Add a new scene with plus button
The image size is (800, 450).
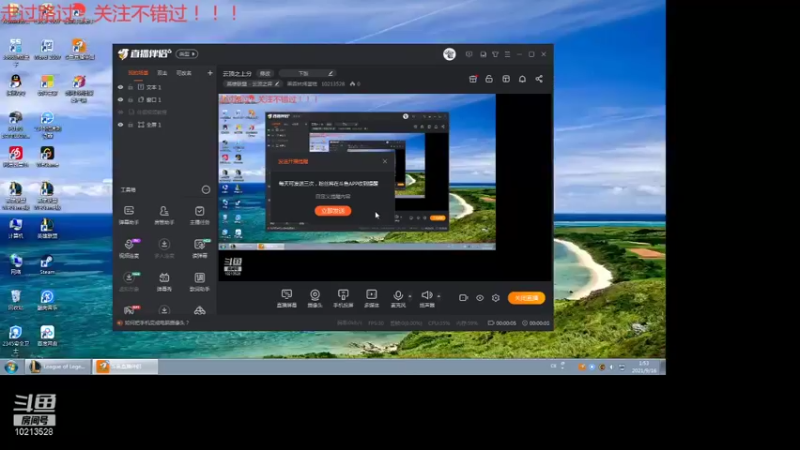click(x=210, y=73)
